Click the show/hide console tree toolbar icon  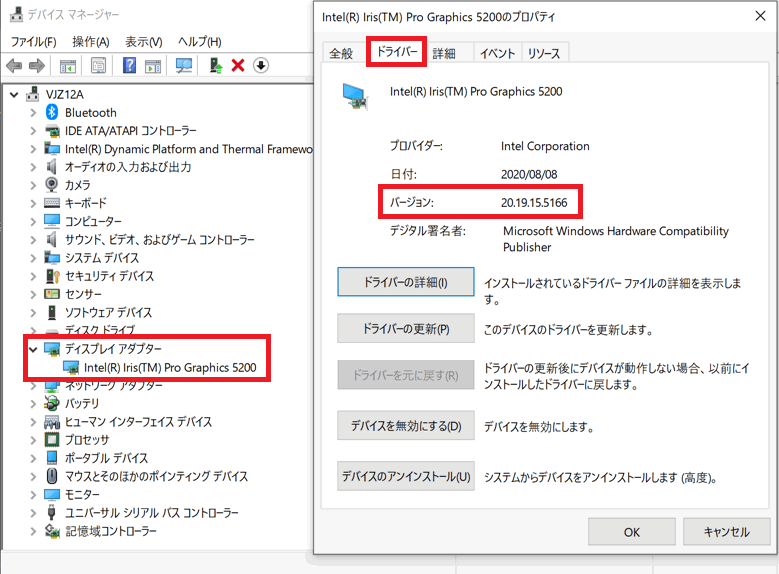click(x=68, y=66)
